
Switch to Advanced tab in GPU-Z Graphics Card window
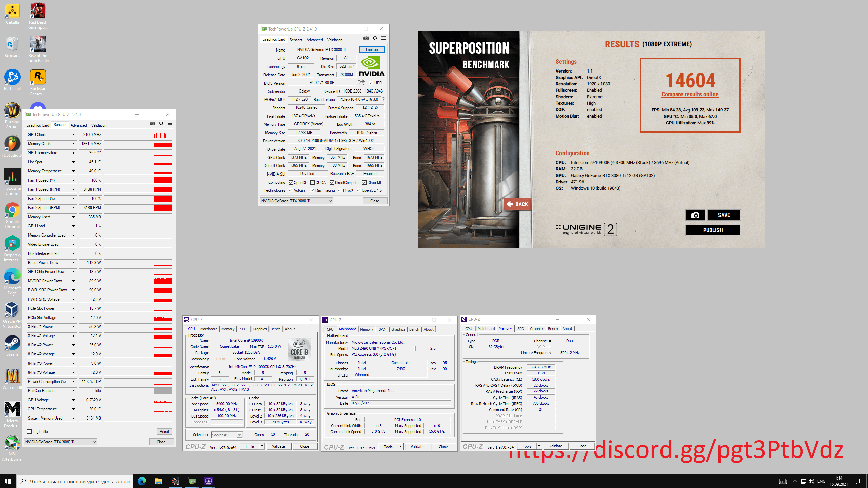[314, 40]
